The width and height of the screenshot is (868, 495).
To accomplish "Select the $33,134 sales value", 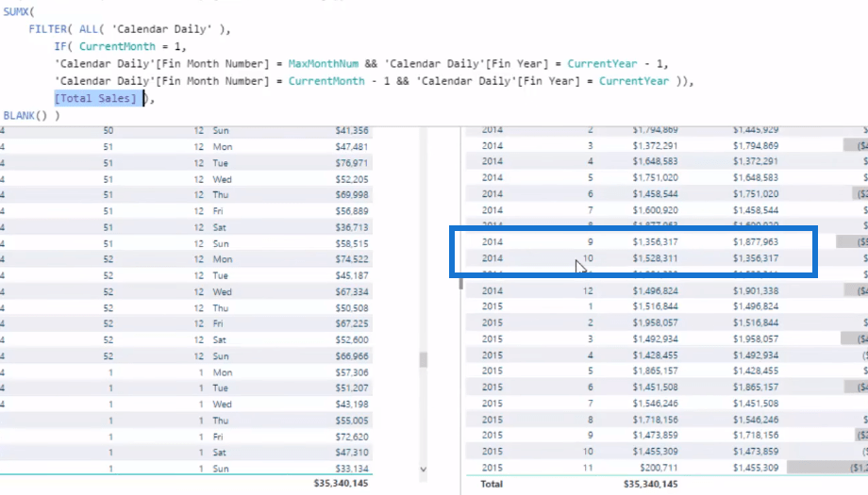I will click(x=352, y=469).
